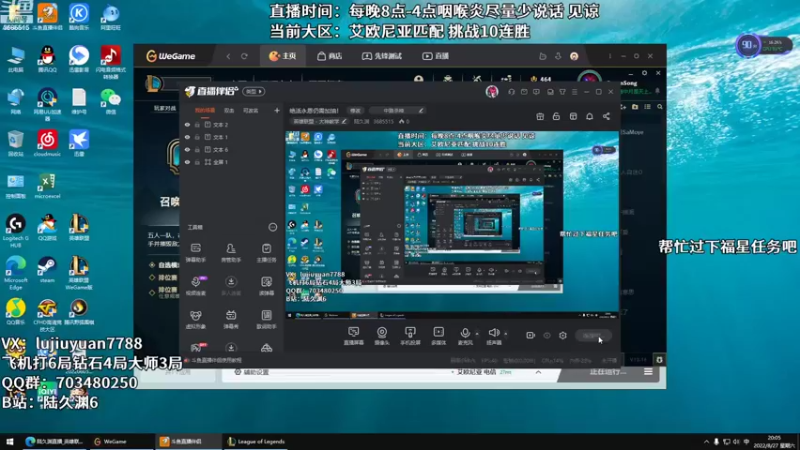
Task: Hide the 全屏 1 source layer
Action: (187, 162)
